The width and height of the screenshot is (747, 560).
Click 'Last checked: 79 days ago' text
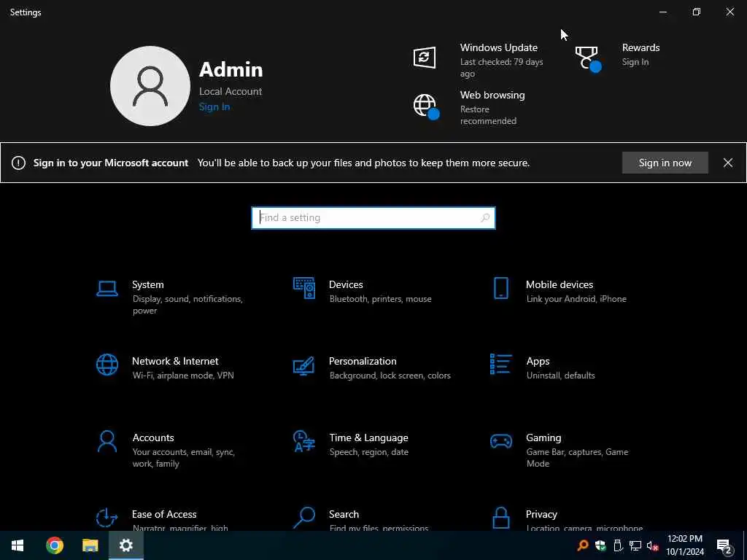(501, 68)
